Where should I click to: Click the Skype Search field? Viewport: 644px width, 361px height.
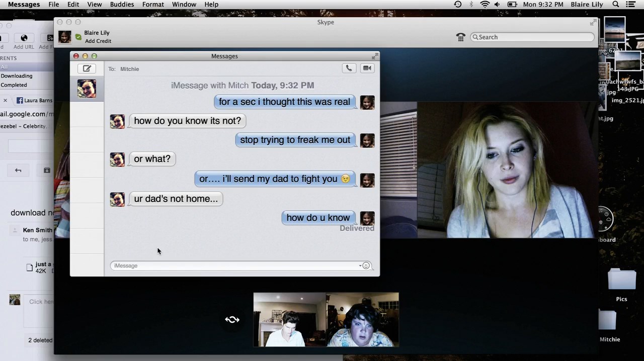tap(533, 37)
